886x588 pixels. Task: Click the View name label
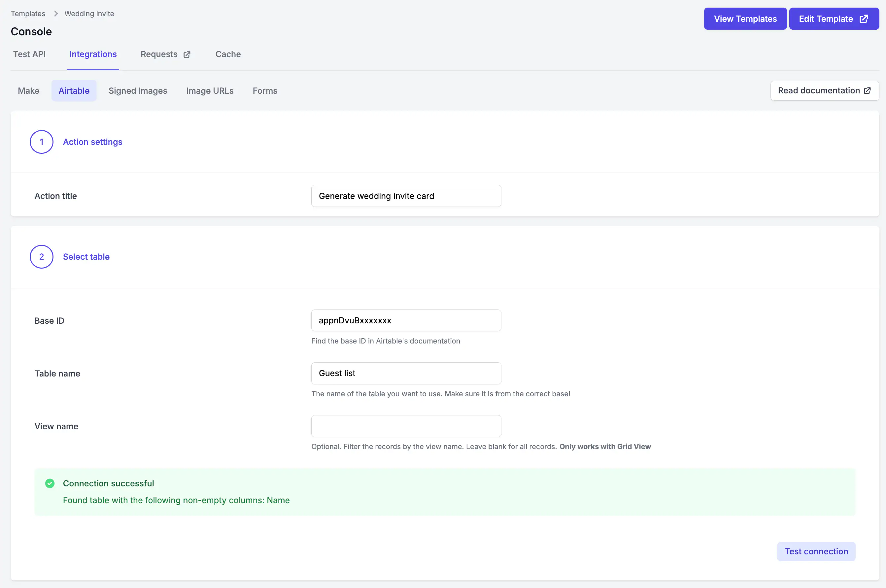coord(56,426)
